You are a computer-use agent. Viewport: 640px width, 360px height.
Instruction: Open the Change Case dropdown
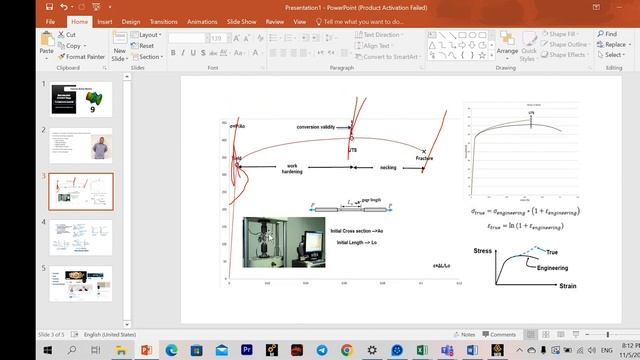239,53
